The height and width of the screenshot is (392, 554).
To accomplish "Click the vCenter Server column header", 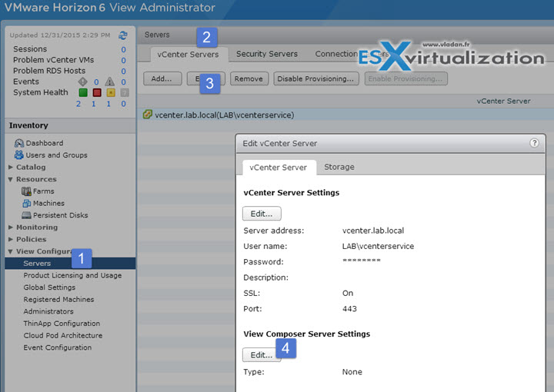I will (503, 101).
